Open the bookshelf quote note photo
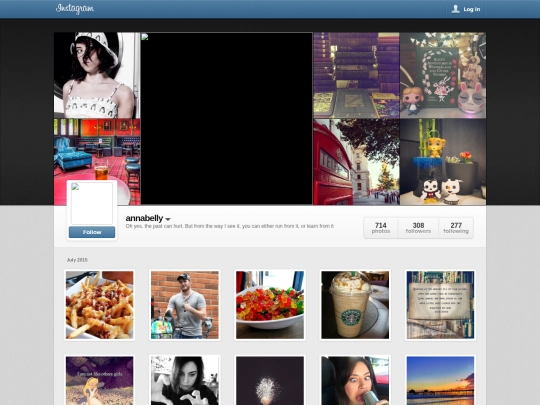This screenshot has width=540, height=405. pos(440,305)
